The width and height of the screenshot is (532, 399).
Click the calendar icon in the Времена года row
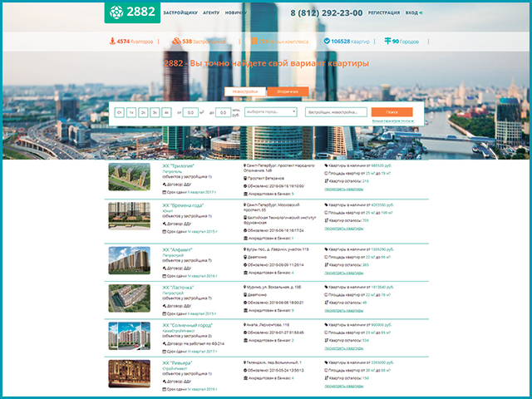[x=165, y=231]
